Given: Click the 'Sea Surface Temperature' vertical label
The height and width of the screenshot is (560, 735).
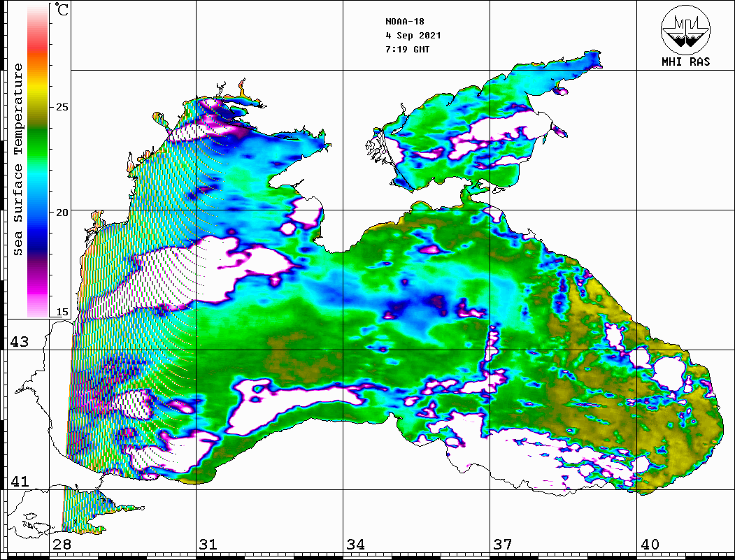Looking at the screenshot, I should 17,159.
